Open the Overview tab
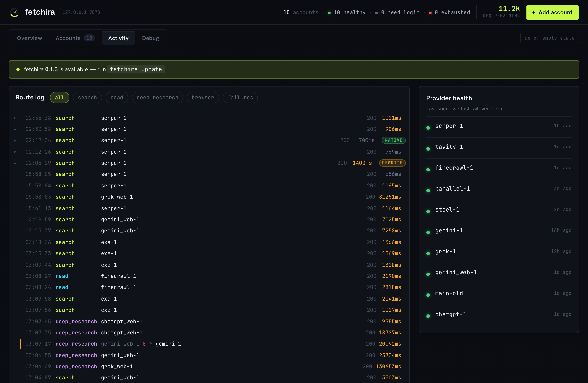The width and height of the screenshot is (588, 383). 29,38
